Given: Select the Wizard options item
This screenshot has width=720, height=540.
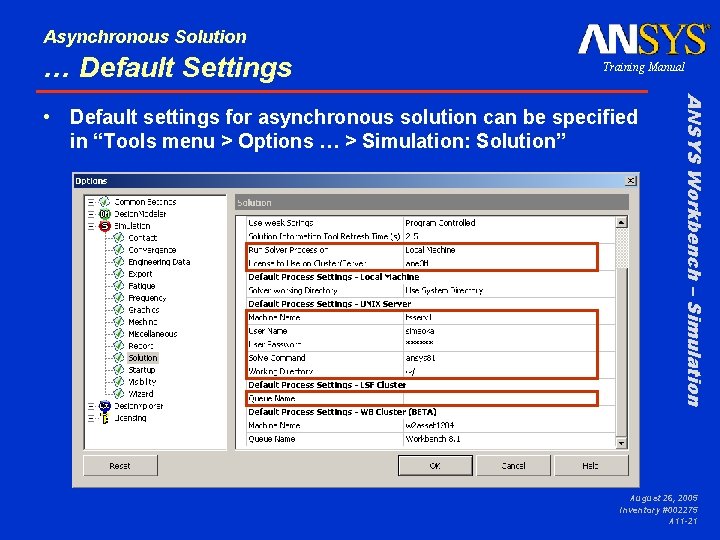Looking at the screenshot, I should point(141,394).
